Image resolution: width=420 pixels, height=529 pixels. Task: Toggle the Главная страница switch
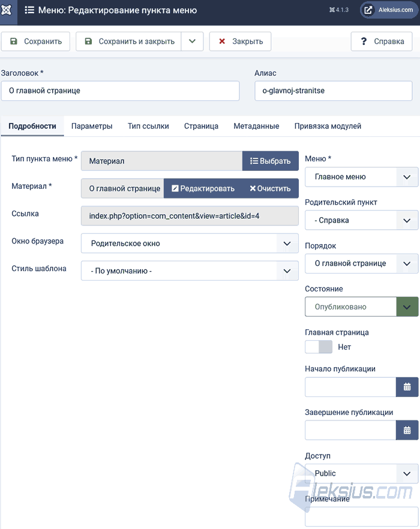point(319,347)
